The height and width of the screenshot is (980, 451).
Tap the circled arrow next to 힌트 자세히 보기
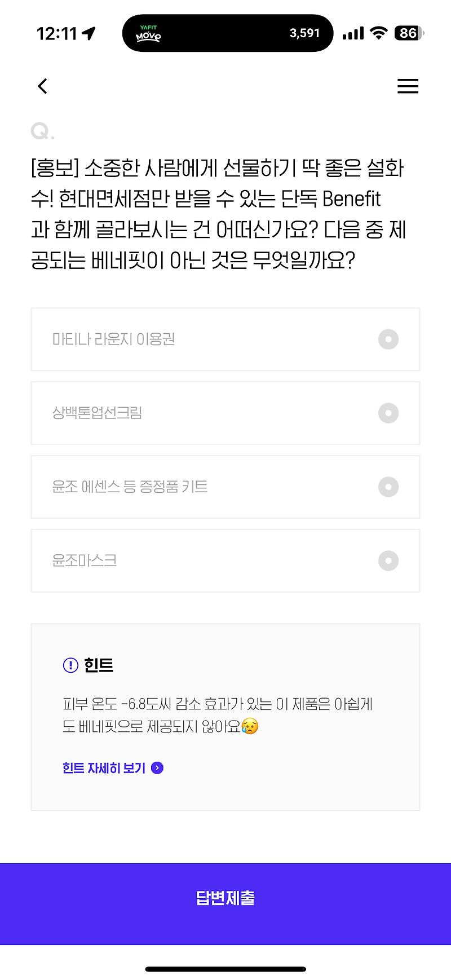pyautogui.click(x=157, y=768)
